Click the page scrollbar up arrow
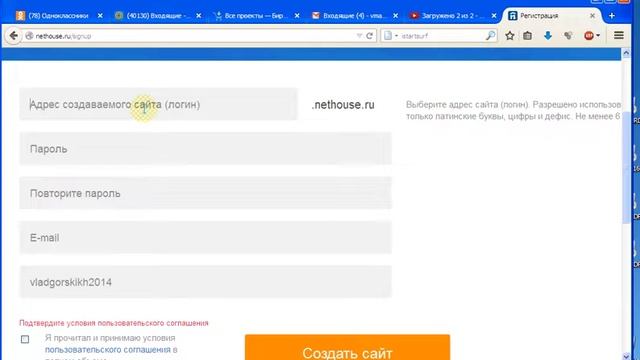 [x=626, y=53]
